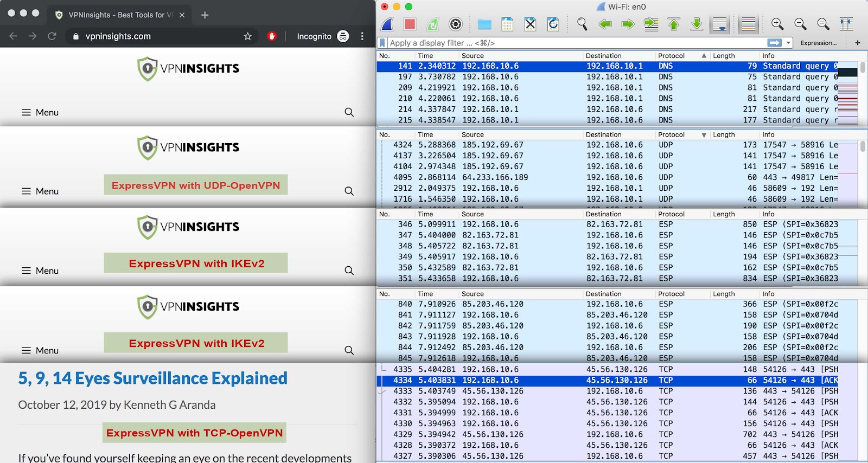
Task: Zoom in the Wireshark packet text
Action: [777, 24]
